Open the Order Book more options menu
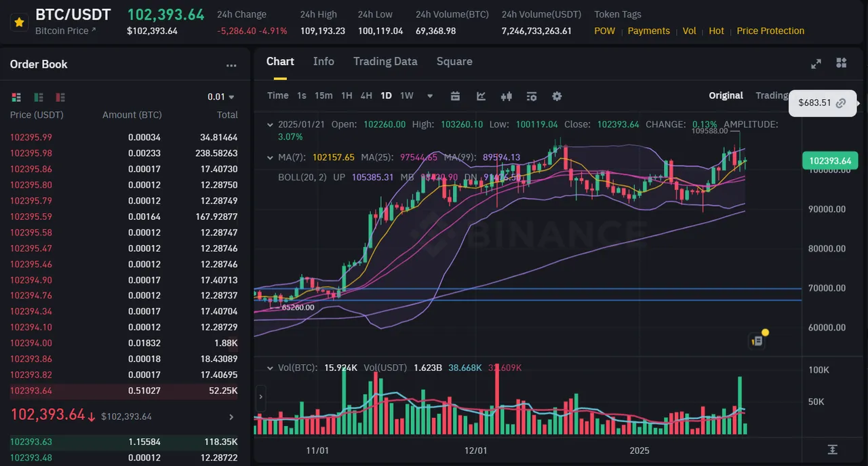 [x=231, y=66]
